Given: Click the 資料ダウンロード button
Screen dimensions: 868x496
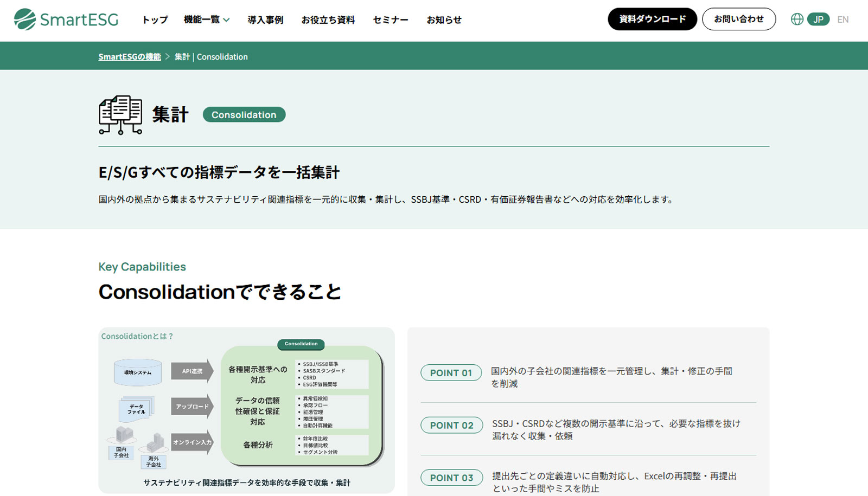Looking at the screenshot, I should point(652,19).
